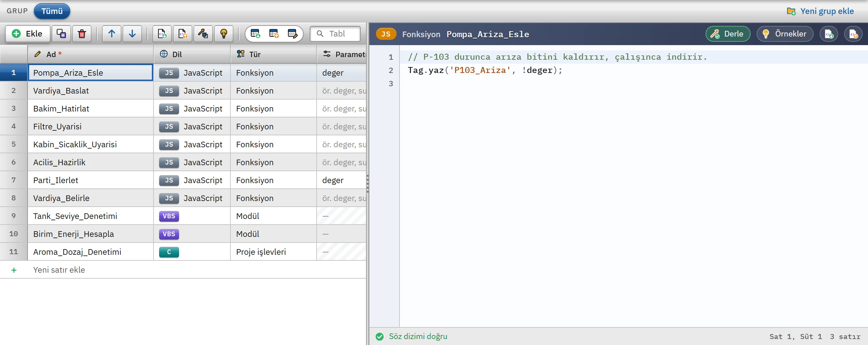The width and height of the screenshot is (868, 345).
Task: Click the Fonksiyon type cell of Acilis_Hazirlik
Action: 274,162
